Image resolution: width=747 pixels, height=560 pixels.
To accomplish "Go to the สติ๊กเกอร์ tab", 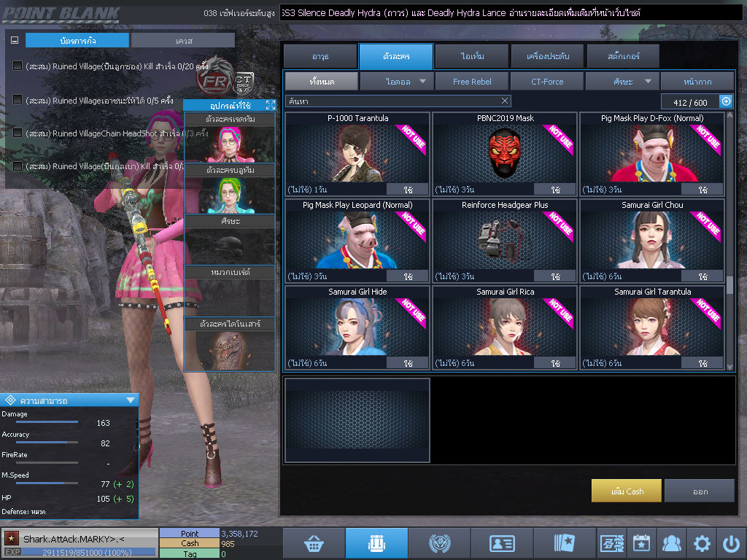I will tap(623, 56).
